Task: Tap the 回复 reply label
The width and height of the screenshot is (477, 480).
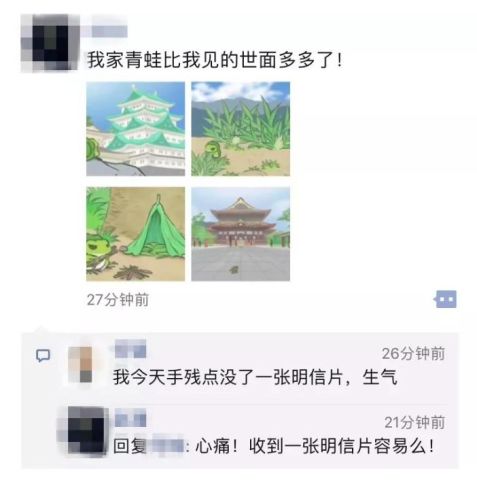Action: coord(130,446)
